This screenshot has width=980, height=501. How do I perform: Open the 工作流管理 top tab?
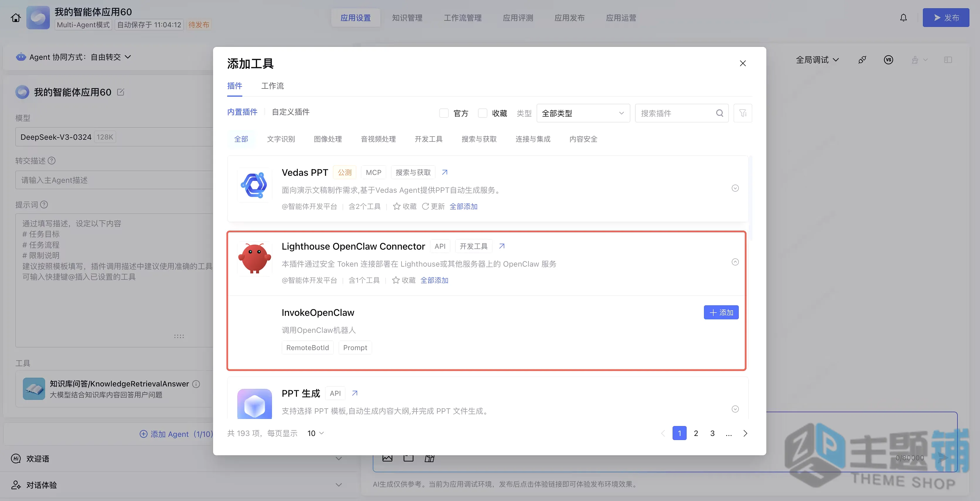(x=463, y=18)
